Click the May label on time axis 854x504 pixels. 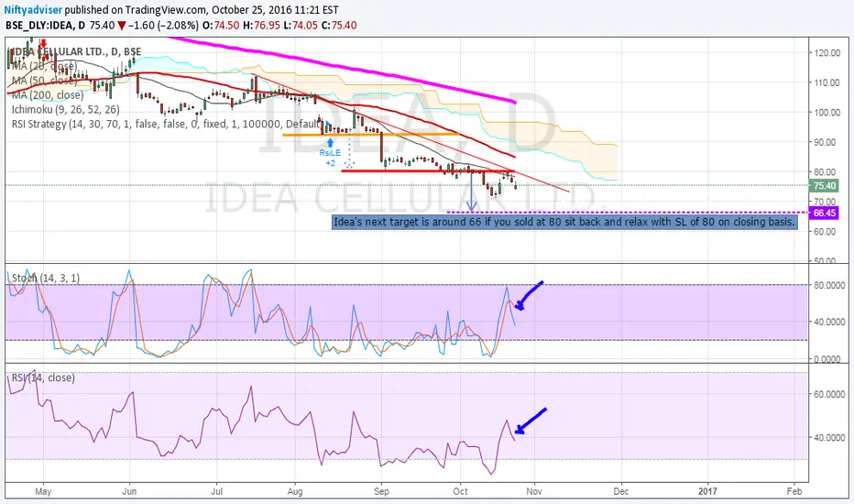click(x=43, y=491)
